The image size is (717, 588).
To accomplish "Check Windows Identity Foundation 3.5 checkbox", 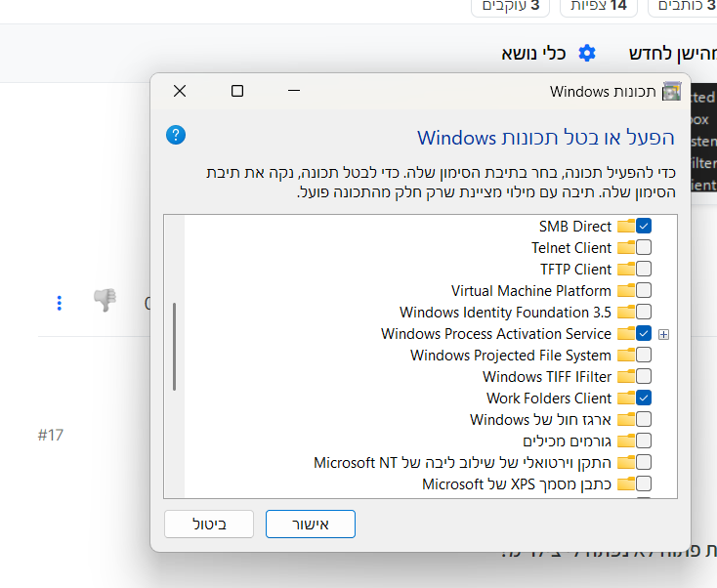I will click(x=644, y=312).
